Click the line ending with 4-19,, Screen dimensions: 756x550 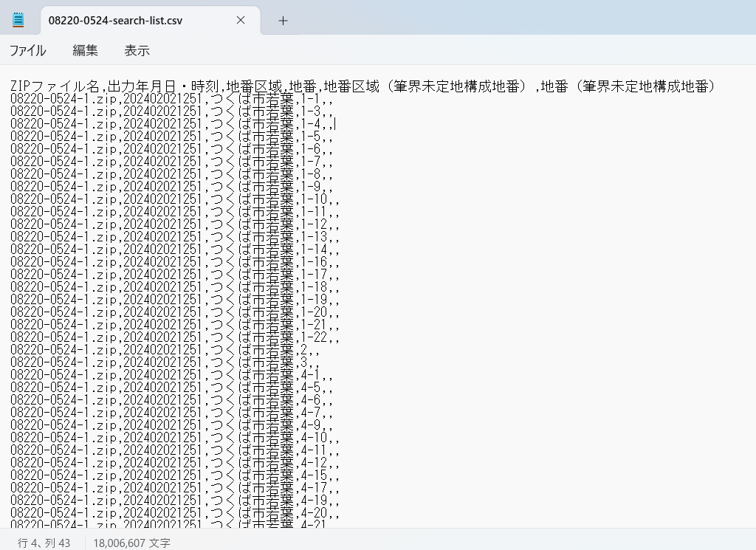pyautogui.click(x=175, y=500)
